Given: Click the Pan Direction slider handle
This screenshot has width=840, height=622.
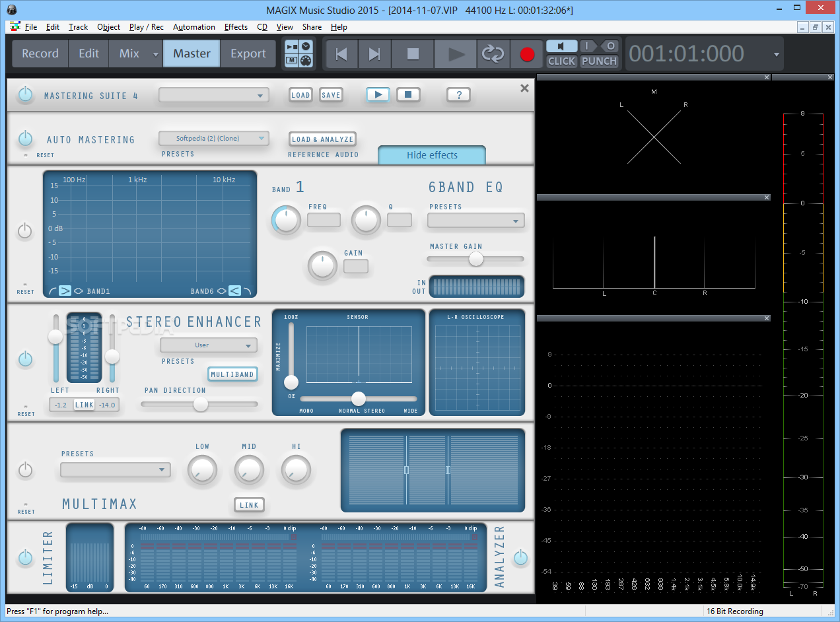Looking at the screenshot, I should point(201,404).
